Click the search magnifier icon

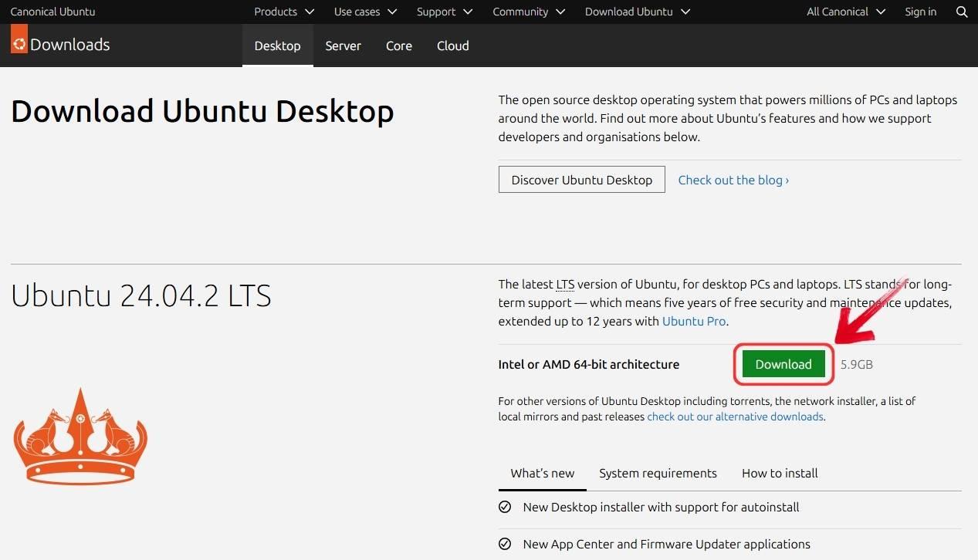pos(961,12)
